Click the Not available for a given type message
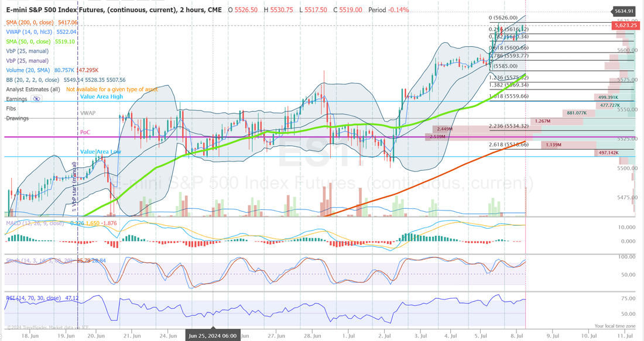Screen dimensions: 644x341 (112, 89)
